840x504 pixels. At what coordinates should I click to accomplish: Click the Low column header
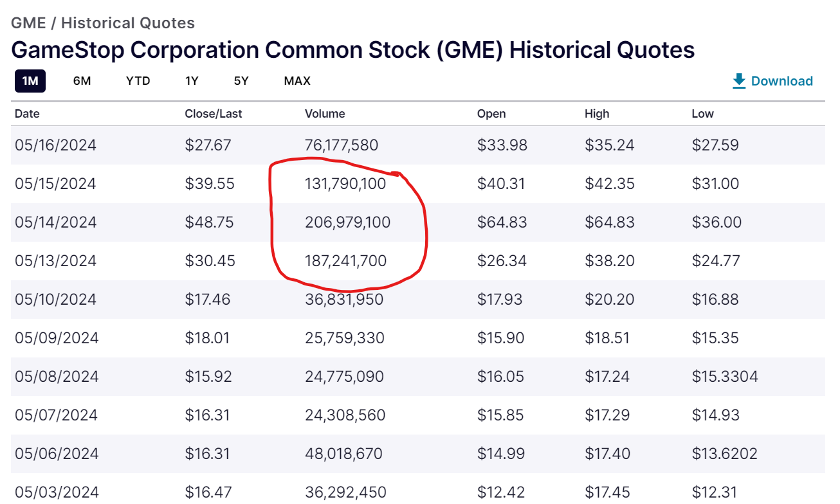click(702, 114)
